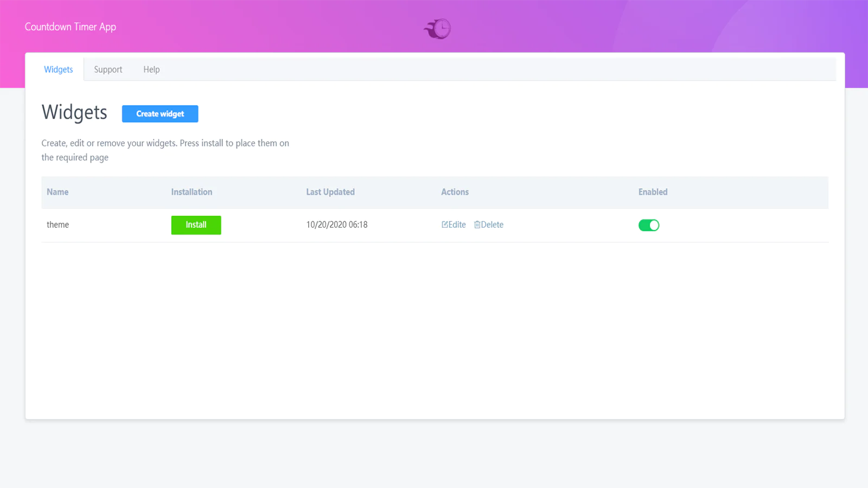Select the theme widget name cell

coord(58,225)
